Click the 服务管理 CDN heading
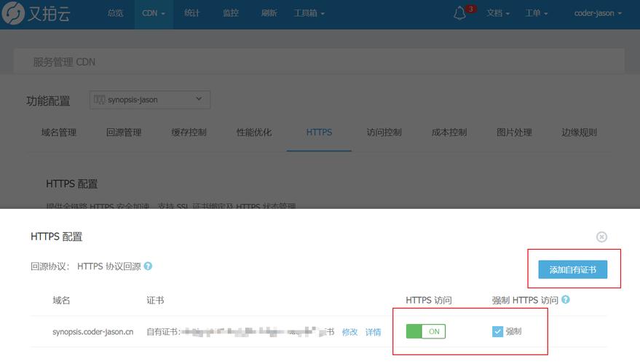640x364 pixels. [x=64, y=62]
